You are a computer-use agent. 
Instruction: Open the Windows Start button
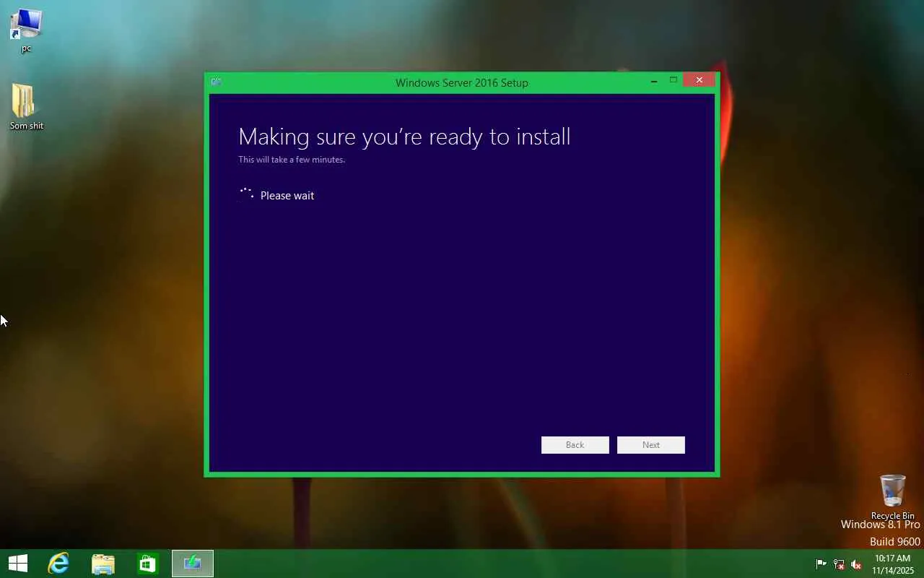(18, 564)
